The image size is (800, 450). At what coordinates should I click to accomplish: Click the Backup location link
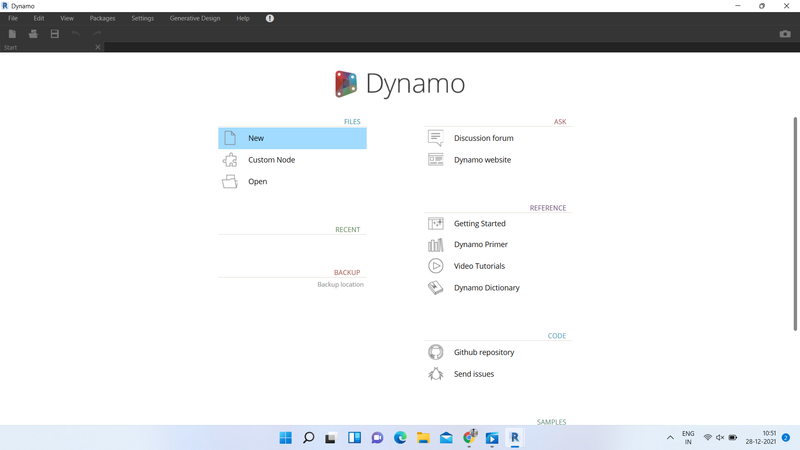click(x=340, y=285)
